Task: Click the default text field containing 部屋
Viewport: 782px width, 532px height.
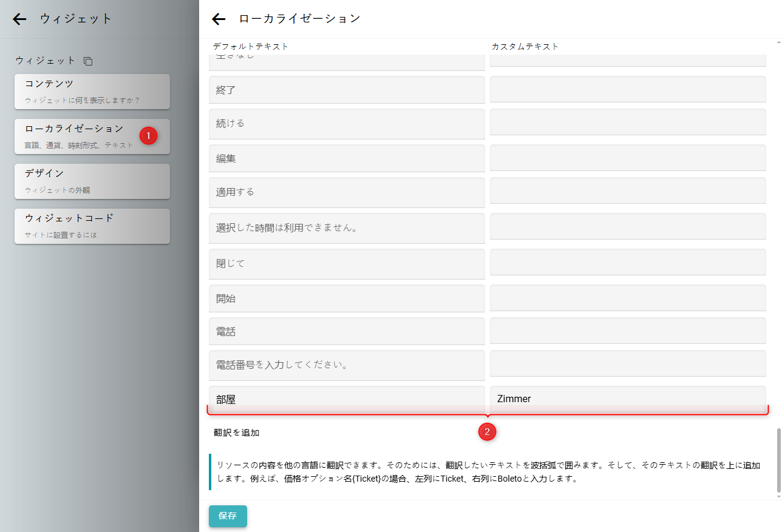Action: click(347, 399)
